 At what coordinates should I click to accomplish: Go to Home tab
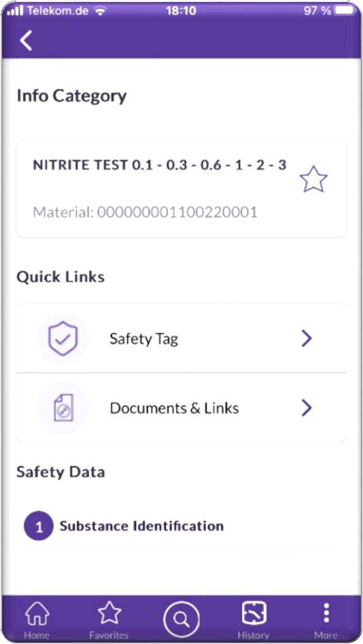pos(37,620)
